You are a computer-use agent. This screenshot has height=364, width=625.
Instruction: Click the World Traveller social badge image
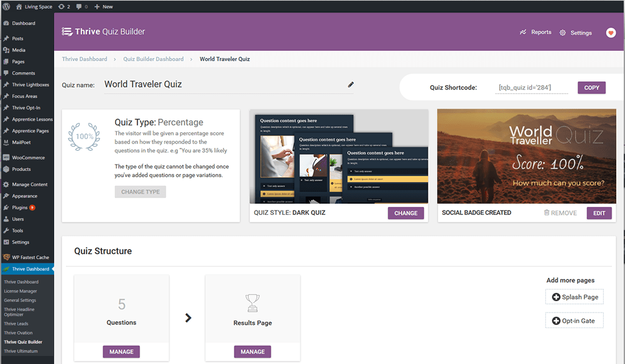point(527,157)
